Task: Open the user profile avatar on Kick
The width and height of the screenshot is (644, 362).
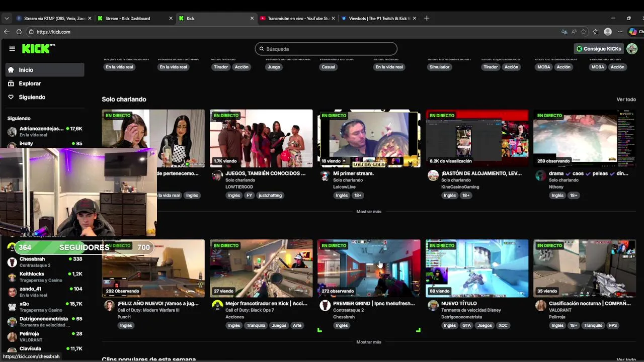Action: pyautogui.click(x=632, y=49)
